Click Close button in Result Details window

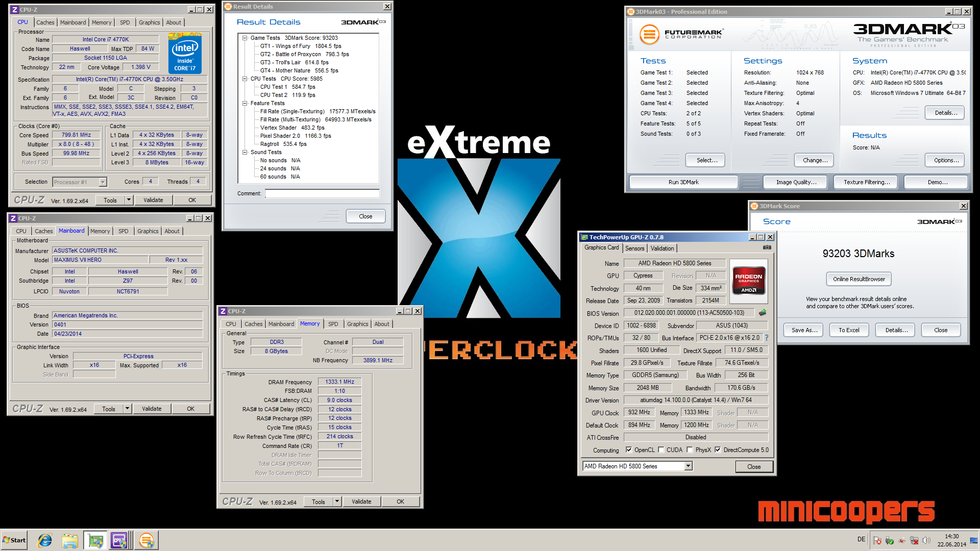coord(365,216)
